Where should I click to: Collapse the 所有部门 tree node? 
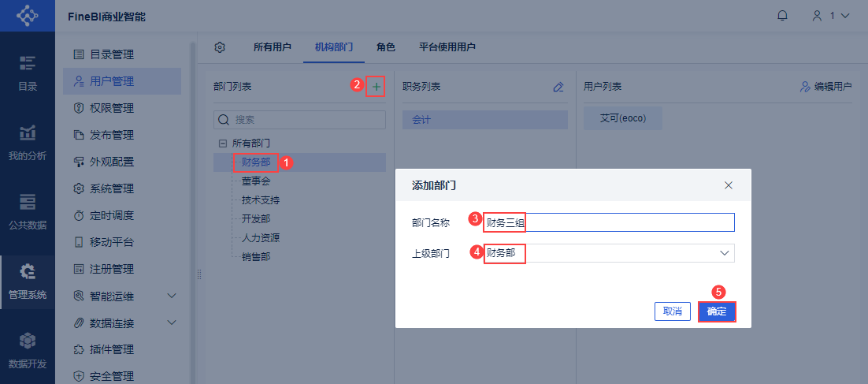click(223, 144)
